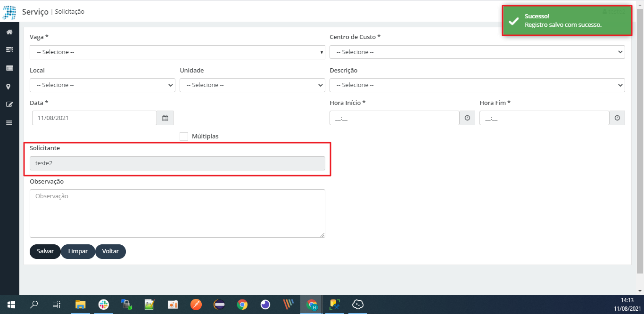Image resolution: width=644 pixels, height=314 pixels.
Task: Open Task View in taskbar
Action: [x=56, y=305]
